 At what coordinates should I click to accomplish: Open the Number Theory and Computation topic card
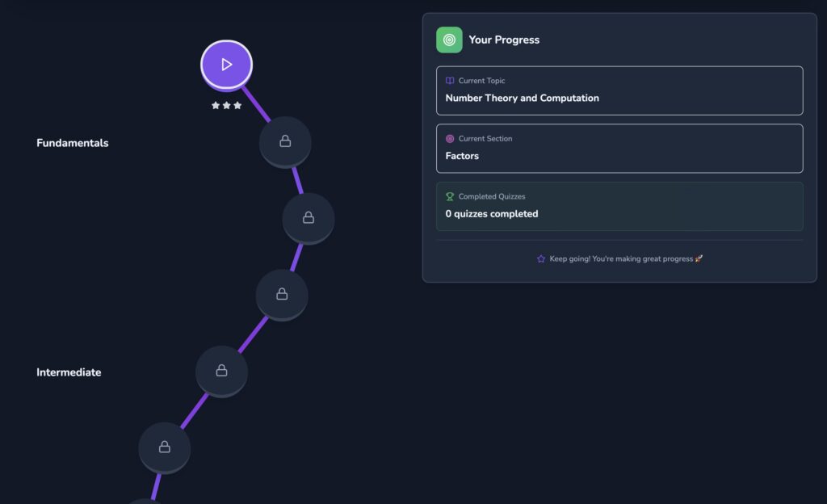click(x=619, y=90)
